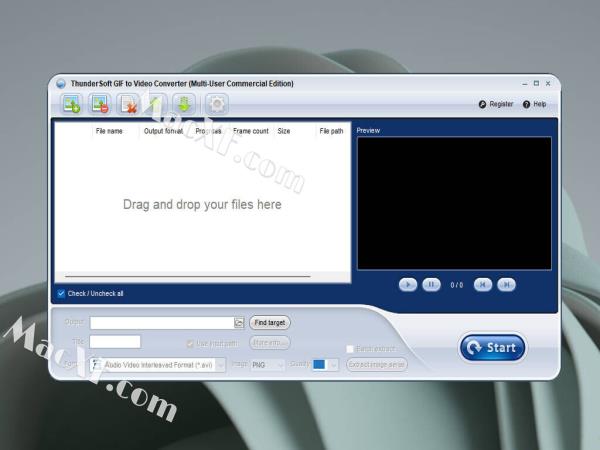The width and height of the screenshot is (600, 450).
Task: Toggle the Check / Uncheck all checkbox
Action: pyautogui.click(x=61, y=294)
